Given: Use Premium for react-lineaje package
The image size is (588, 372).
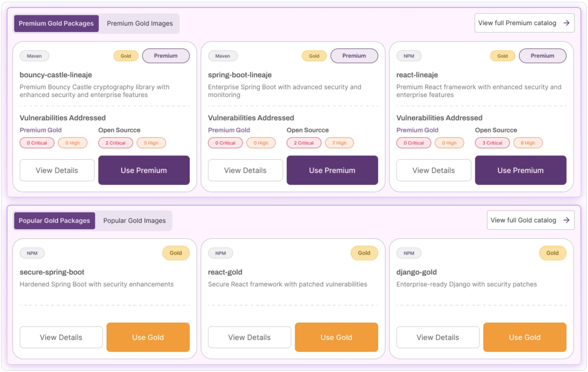Looking at the screenshot, I should pos(520,170).
